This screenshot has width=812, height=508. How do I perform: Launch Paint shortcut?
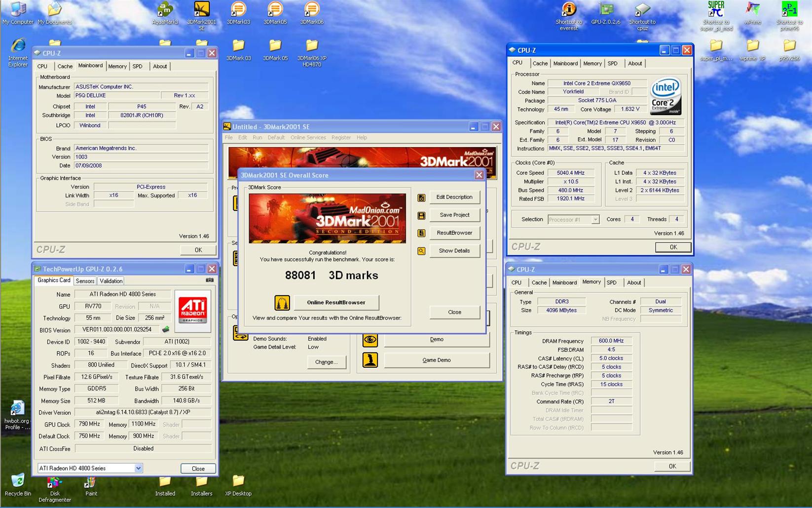point(91,486)
